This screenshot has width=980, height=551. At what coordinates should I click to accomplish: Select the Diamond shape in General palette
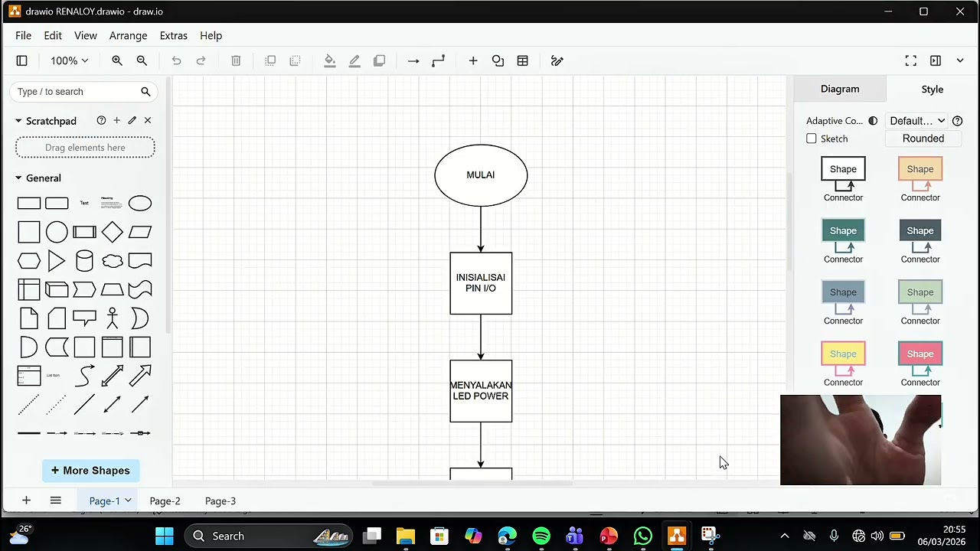click(x=113, y=232)
